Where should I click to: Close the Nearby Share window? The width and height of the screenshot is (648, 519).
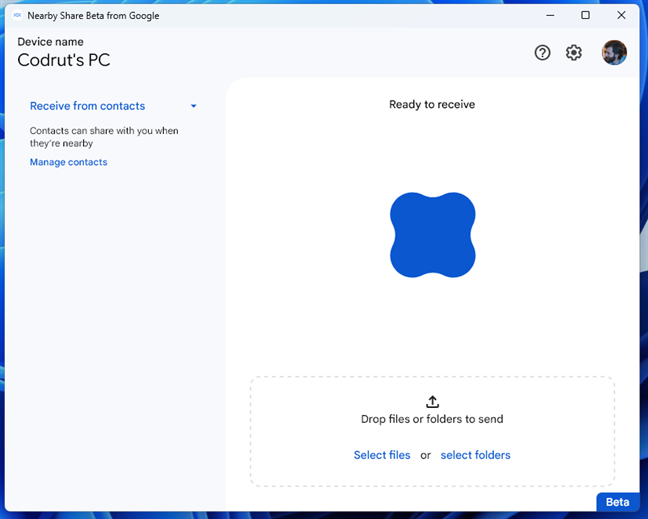click(x=621, y=15)
